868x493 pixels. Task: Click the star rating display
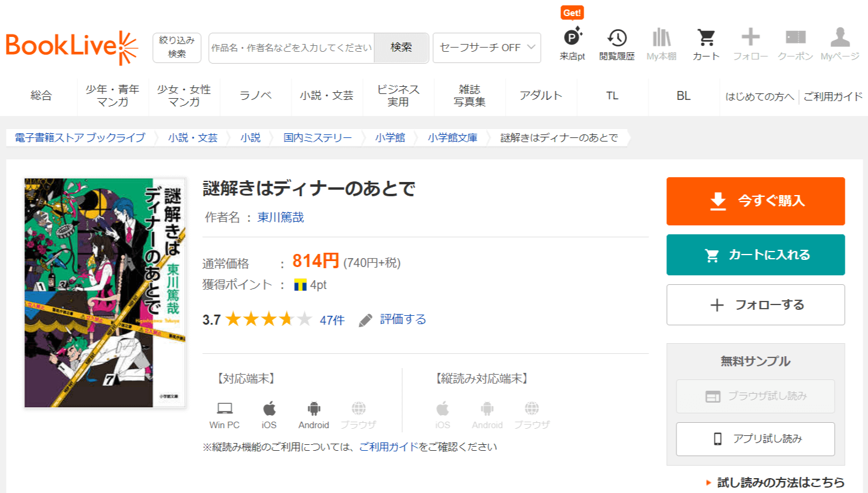pyautogui.click(x=268, y=319)
